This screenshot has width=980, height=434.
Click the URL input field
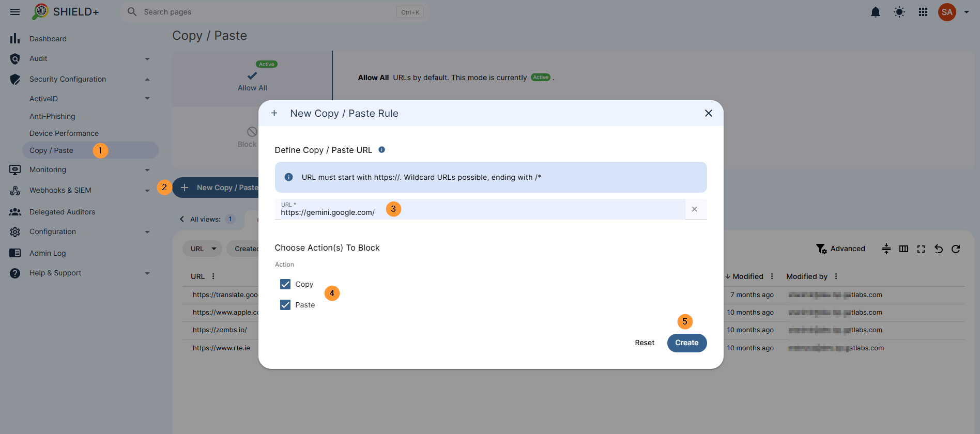[480, 209]
